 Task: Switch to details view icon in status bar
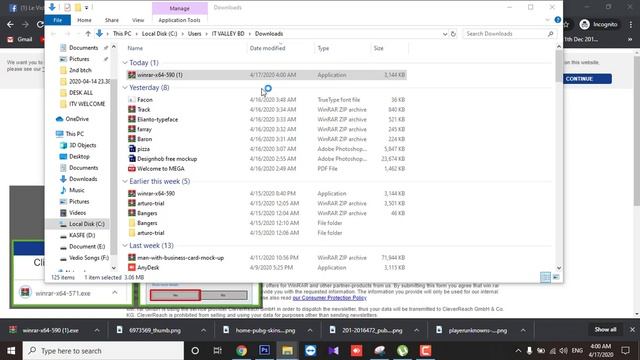545,277
